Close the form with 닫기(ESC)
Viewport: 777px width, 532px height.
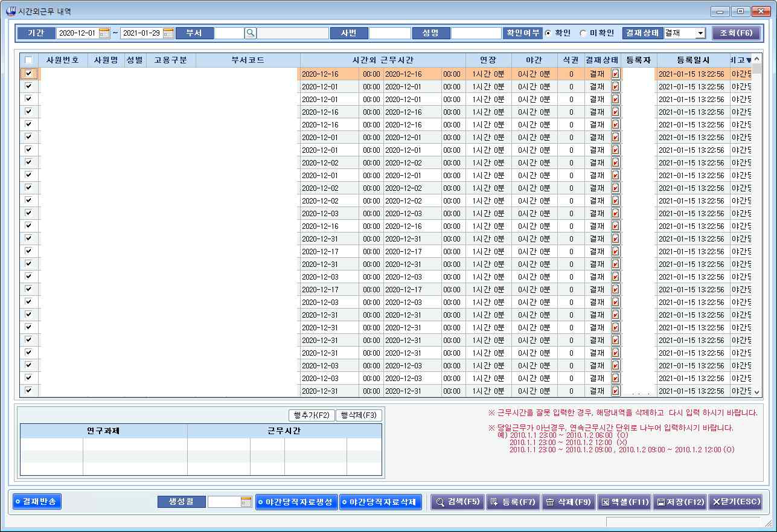point(735,502)
